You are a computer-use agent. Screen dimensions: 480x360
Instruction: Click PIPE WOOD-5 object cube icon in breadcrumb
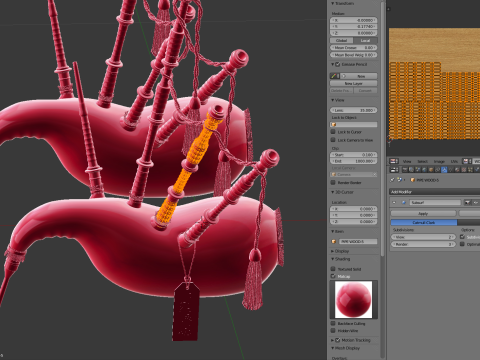click(413, 180)
